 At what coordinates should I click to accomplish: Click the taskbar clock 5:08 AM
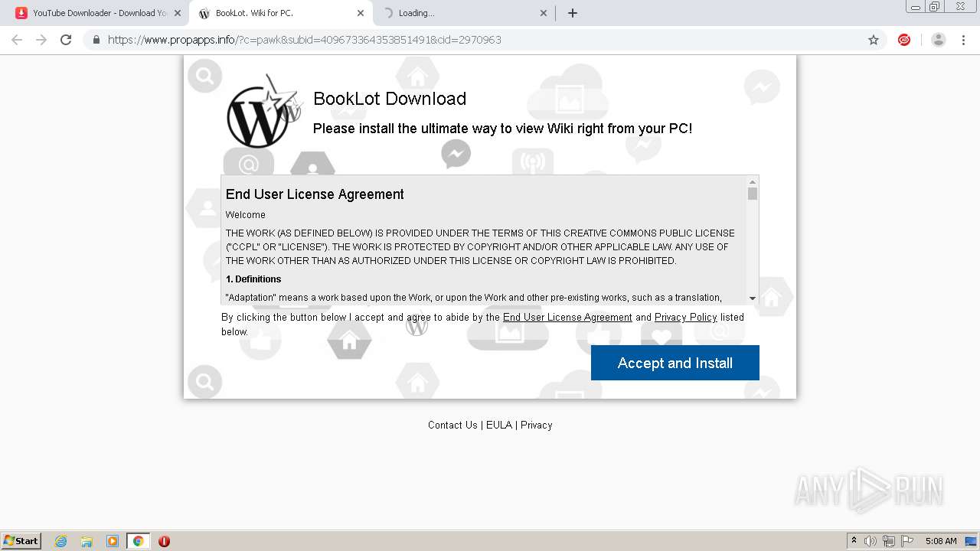[941, 541]
